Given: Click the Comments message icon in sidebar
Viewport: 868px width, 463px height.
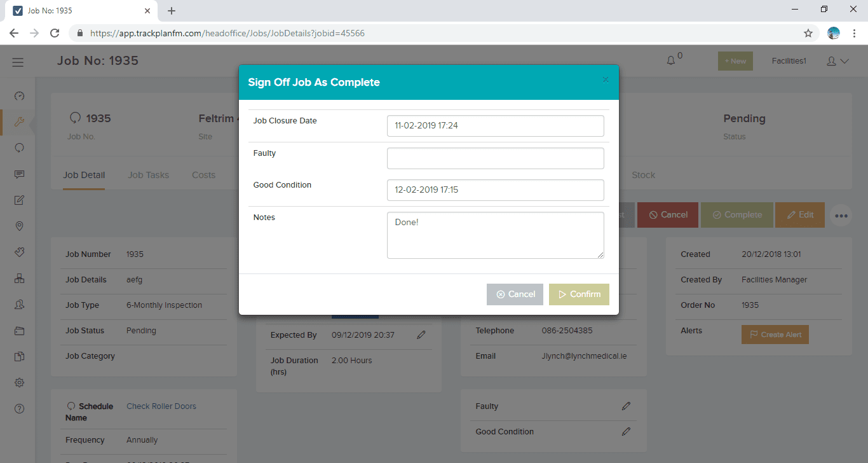Looking at the screenshot, I should point(18,174).
